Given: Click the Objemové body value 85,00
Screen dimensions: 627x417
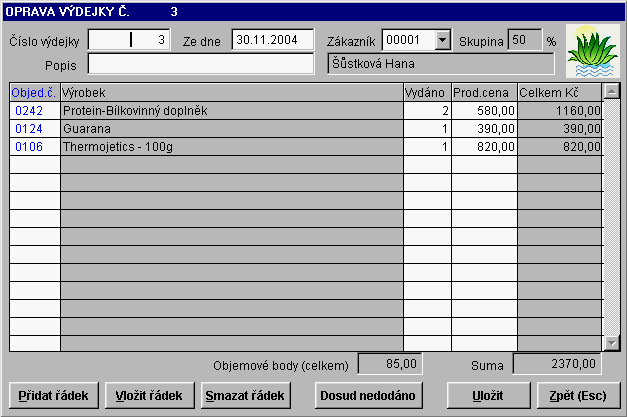Looking at the screenshot, I should tap(390, 364).
